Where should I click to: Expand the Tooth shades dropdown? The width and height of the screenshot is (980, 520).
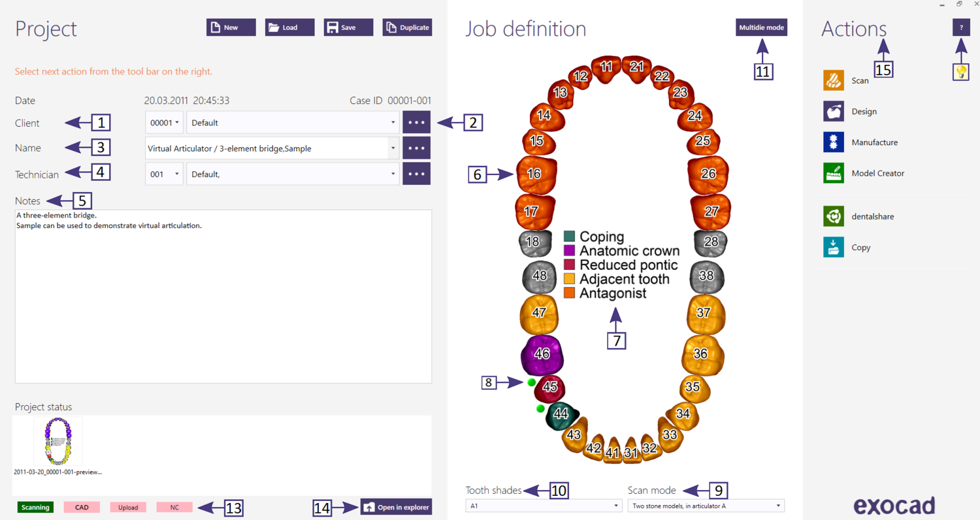pyautogui.click(x=543, y=506)
